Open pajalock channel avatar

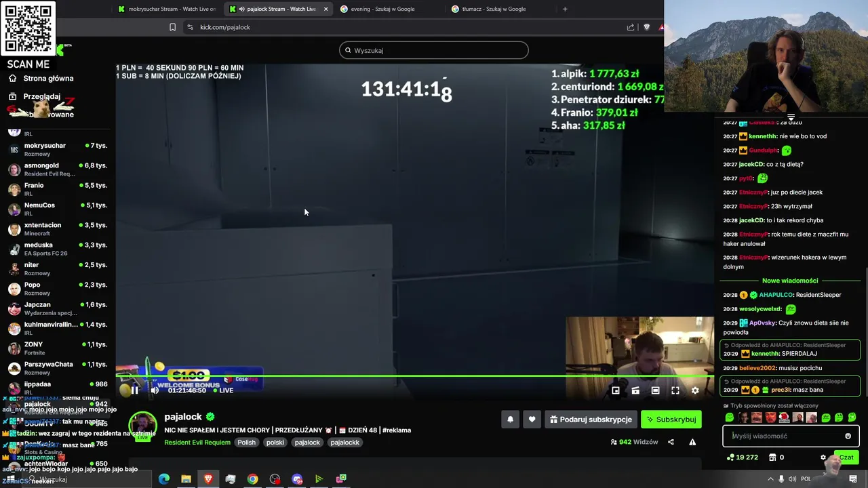[143, 425]
